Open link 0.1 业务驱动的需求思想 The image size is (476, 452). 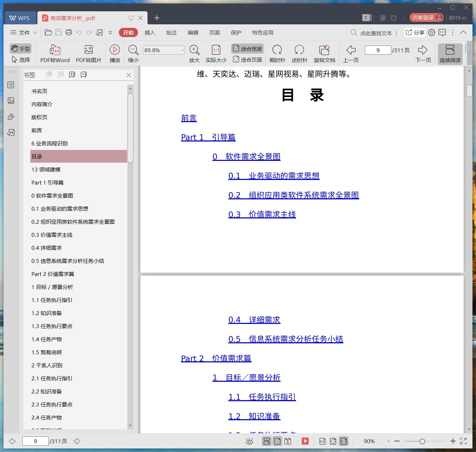tap(274, 176)
